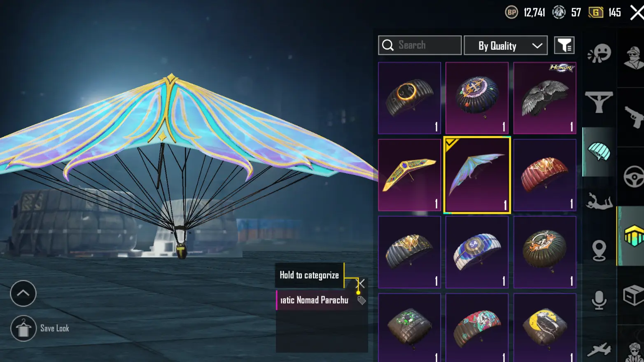Click the Save Look button
644x362 pixels.
click(x=40, y=328)
